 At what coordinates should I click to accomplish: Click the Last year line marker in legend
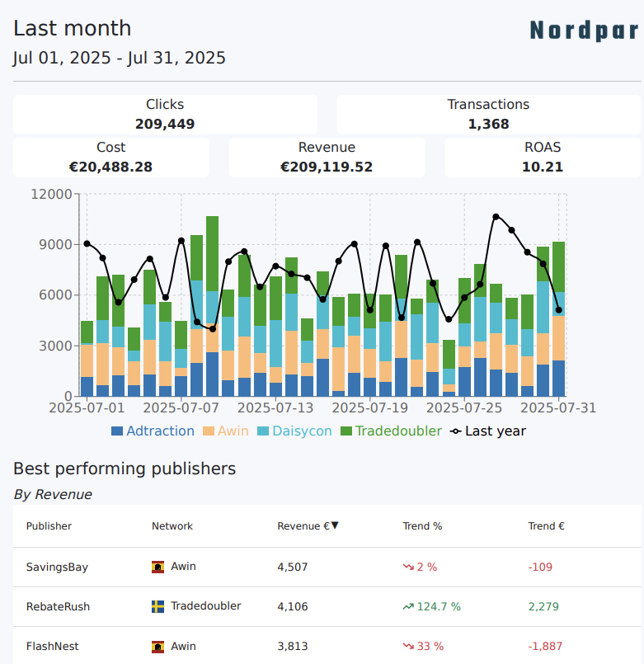click(456, 431)
